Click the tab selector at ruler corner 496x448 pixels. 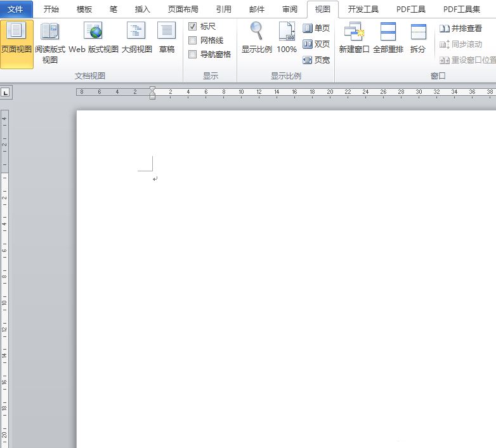click(x=6, y=93)
